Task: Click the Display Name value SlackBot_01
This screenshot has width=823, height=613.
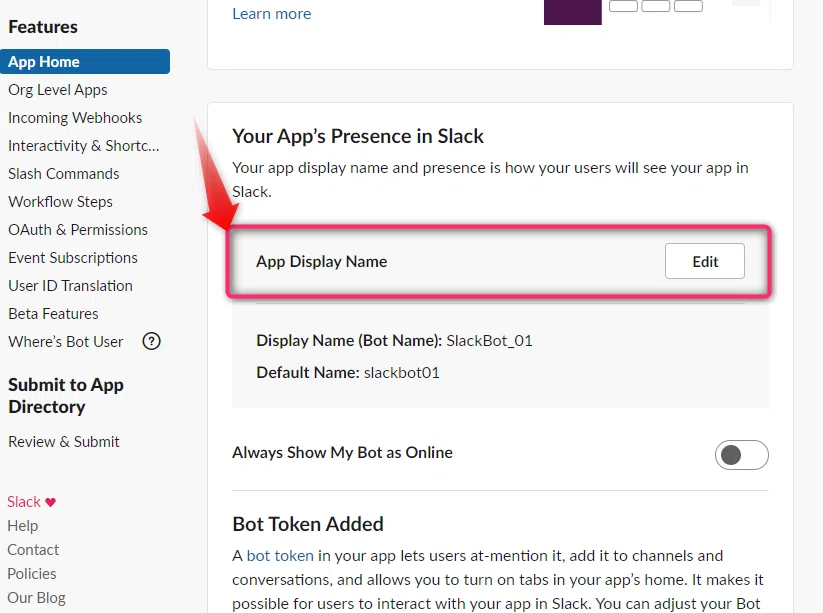Action: (x=489, y=341)
